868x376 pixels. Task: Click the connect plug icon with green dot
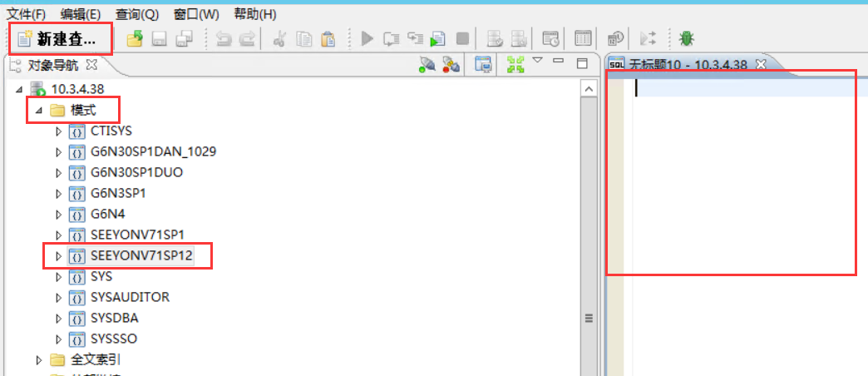[427, 66]
